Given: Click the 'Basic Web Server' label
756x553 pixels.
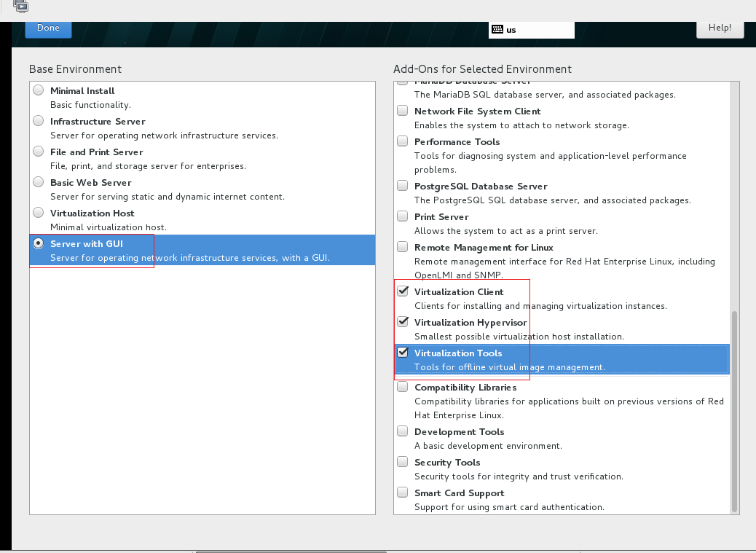Looking at the screenshot, I should [90, 183].
